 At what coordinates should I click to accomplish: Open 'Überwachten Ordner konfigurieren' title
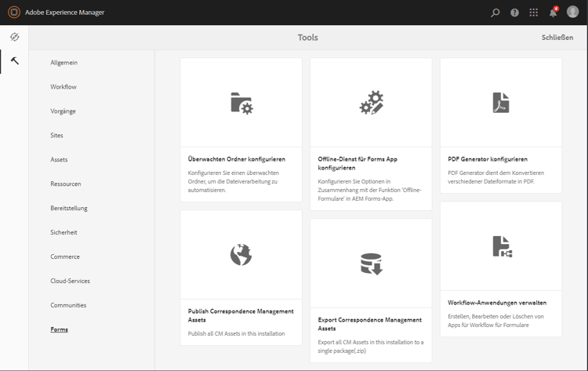[237, 159]
